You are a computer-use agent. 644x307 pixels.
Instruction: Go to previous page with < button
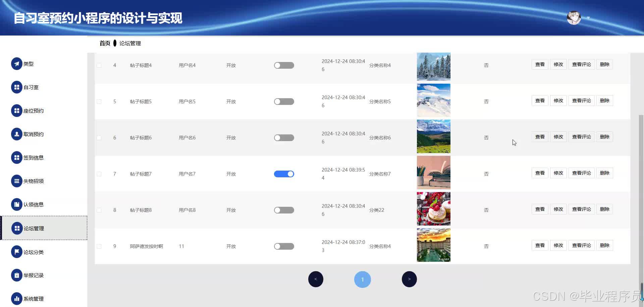point(316,279)
